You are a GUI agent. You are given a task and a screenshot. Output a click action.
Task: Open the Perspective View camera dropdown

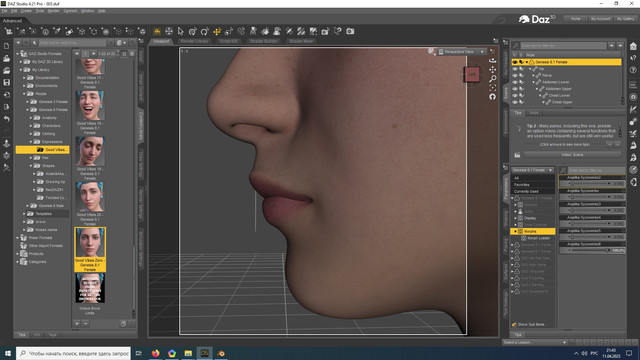pyautogui.click(x=462, y=52)
